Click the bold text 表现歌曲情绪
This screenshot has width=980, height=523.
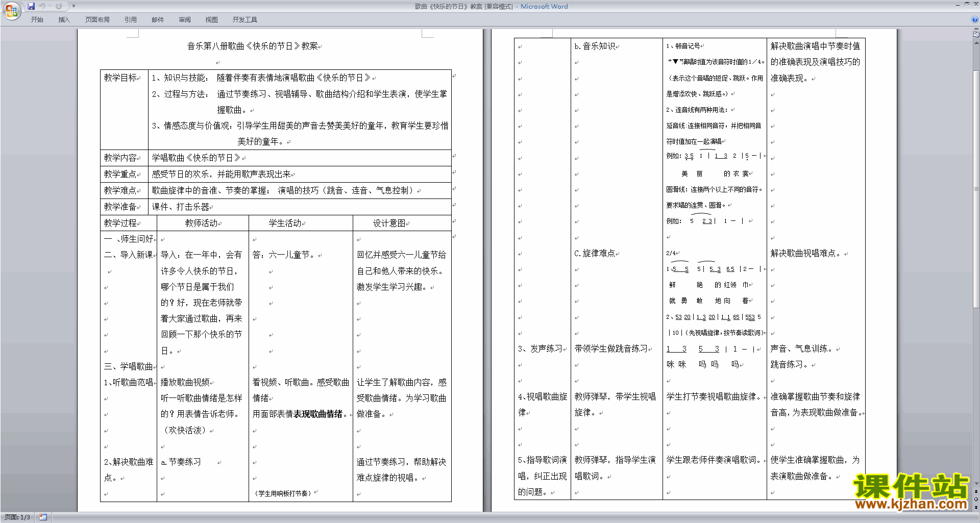[x=318, y=414]
